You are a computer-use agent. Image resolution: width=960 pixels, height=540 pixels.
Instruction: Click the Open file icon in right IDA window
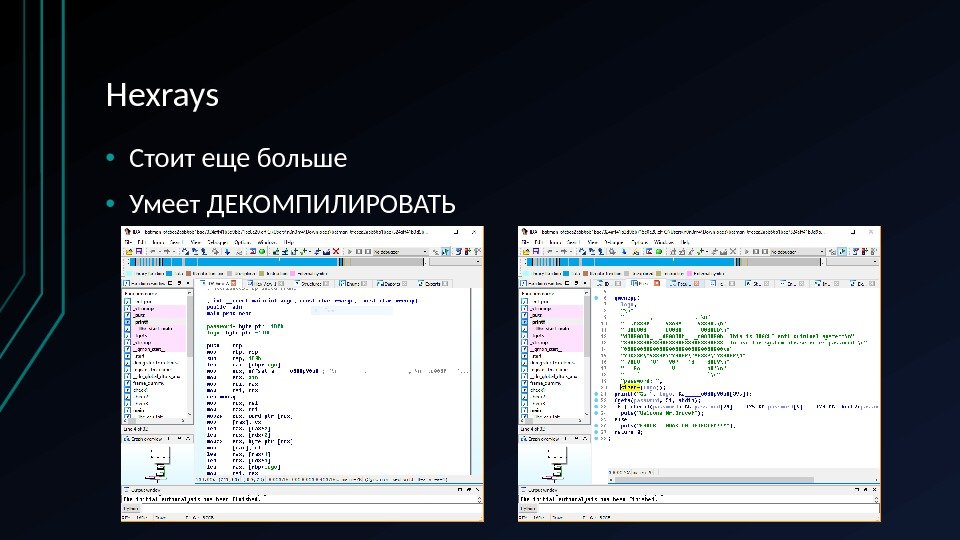click(526, 252)
